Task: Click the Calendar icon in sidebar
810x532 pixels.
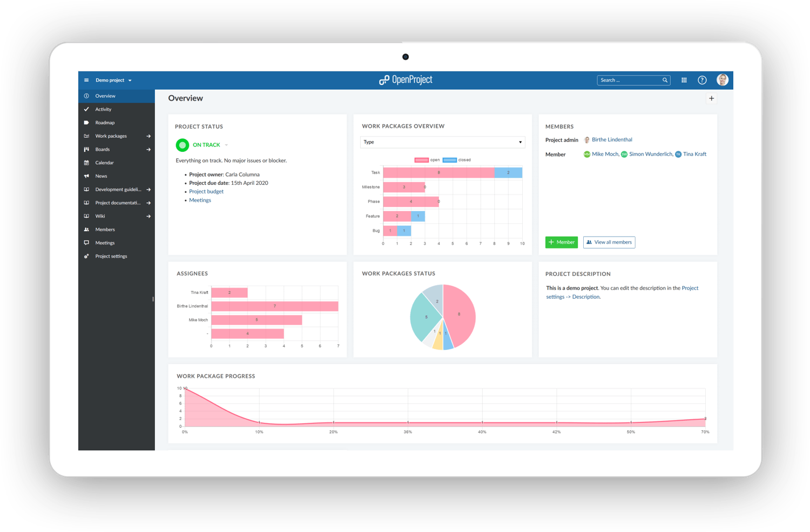Action: pos(87,162)
